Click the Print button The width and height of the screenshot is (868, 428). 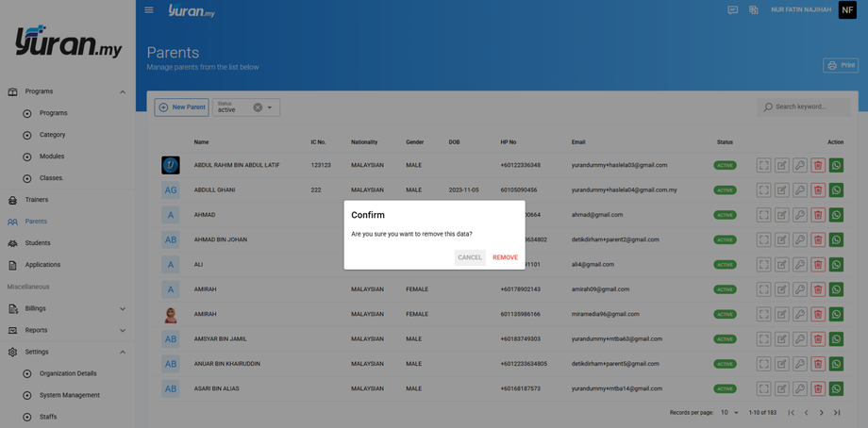(841, 65)
